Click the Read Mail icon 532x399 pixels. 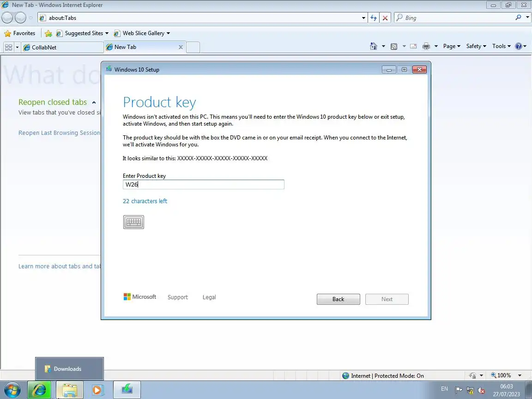coord(413,46)
